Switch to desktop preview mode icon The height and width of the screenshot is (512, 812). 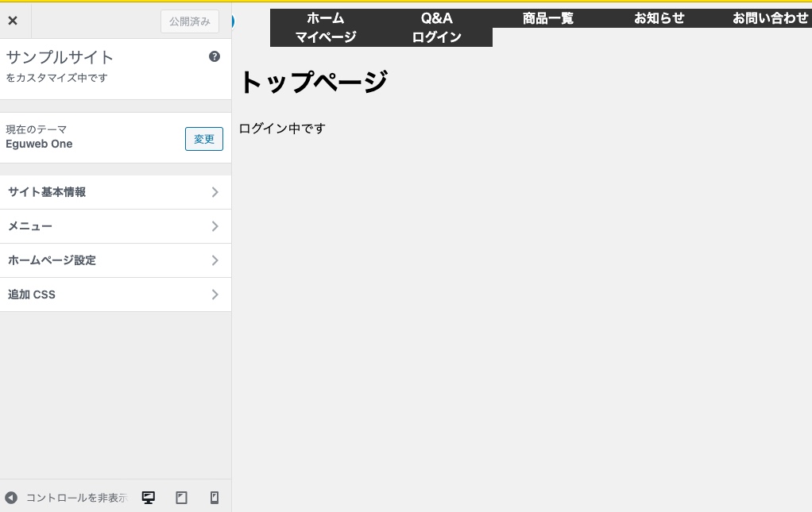click(x=148, y=498)
